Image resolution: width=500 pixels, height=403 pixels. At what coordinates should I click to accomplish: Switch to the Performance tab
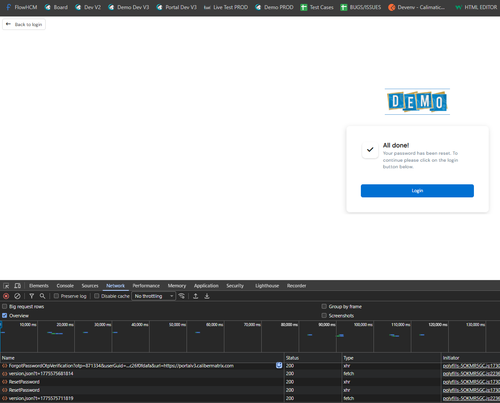pyautogui.click(x=146, y=286)
